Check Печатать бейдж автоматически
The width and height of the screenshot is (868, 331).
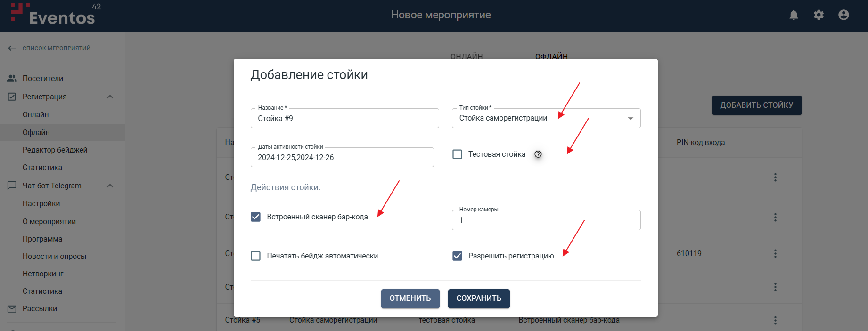(256, 256)
